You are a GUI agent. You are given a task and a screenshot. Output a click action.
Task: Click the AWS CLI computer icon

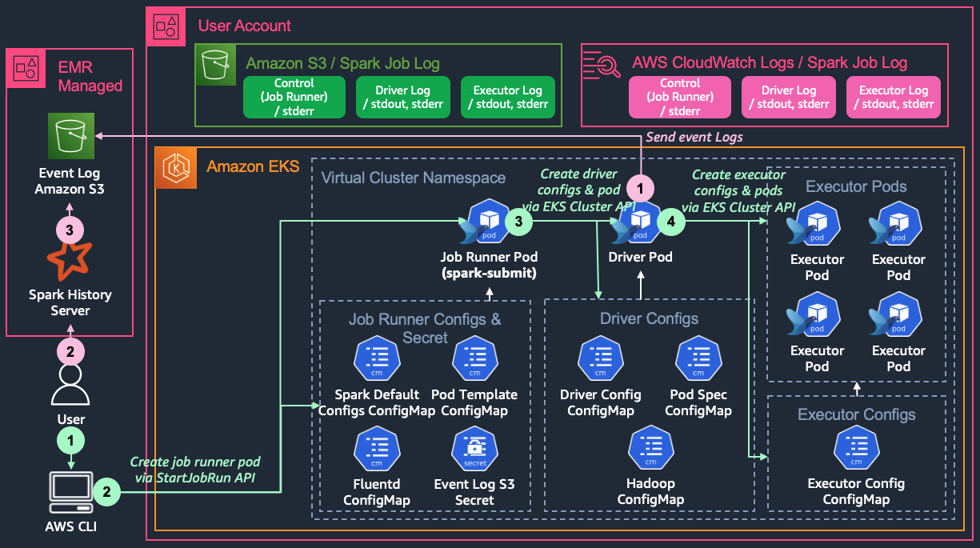coord(70,493)
